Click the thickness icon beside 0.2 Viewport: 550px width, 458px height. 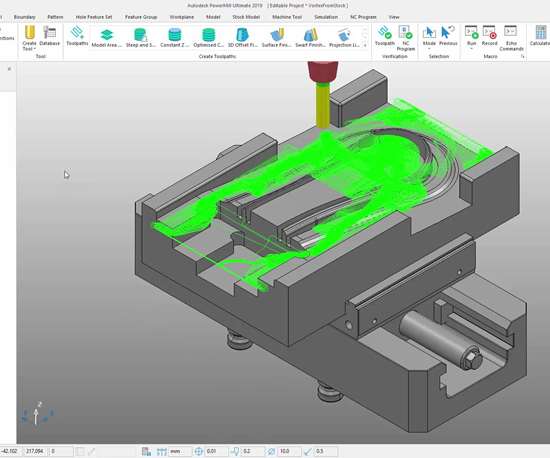click(x=235, y=451)
